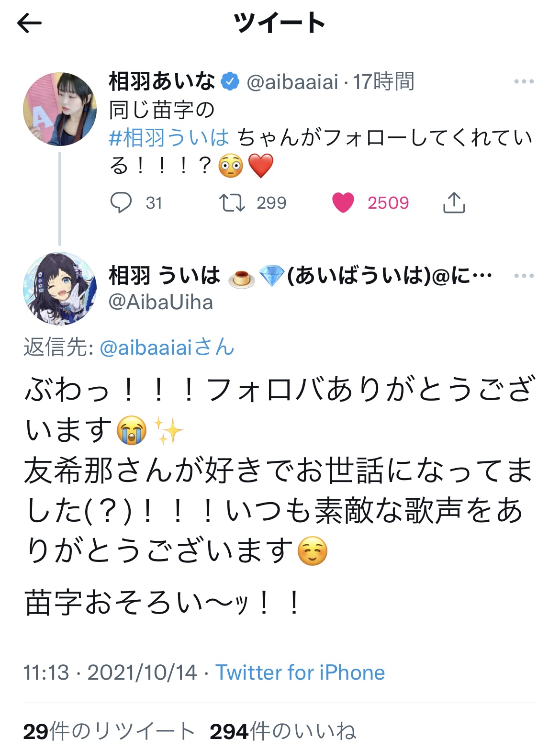Tap the 相羽あいな display name

pos(162,81)
